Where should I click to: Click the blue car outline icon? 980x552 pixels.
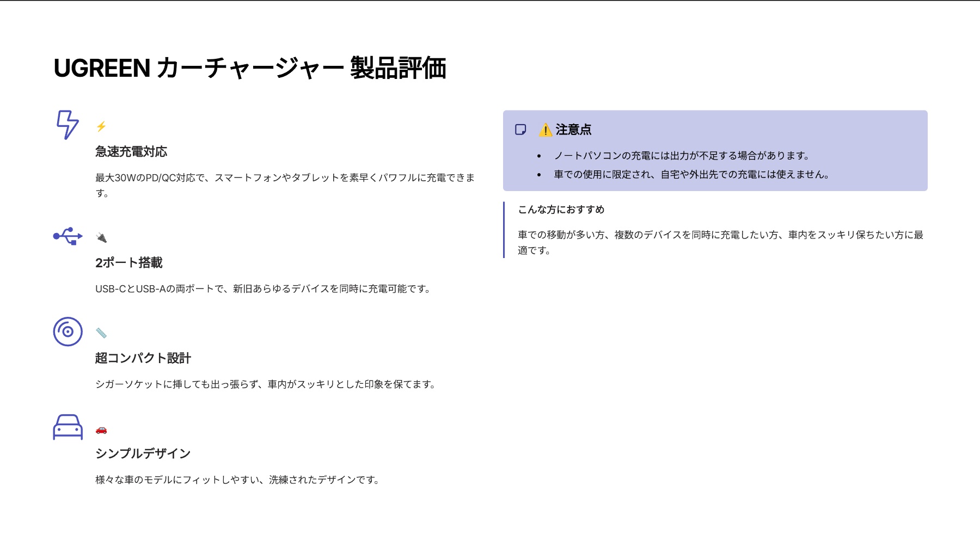click(x=68, y=427)
